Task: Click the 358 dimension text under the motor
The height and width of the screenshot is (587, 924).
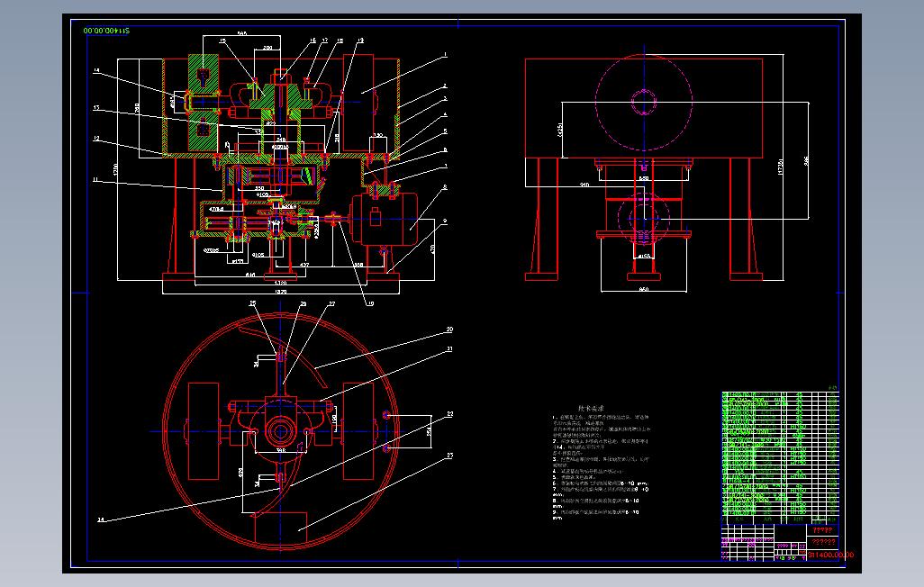Action: (358, 266)
